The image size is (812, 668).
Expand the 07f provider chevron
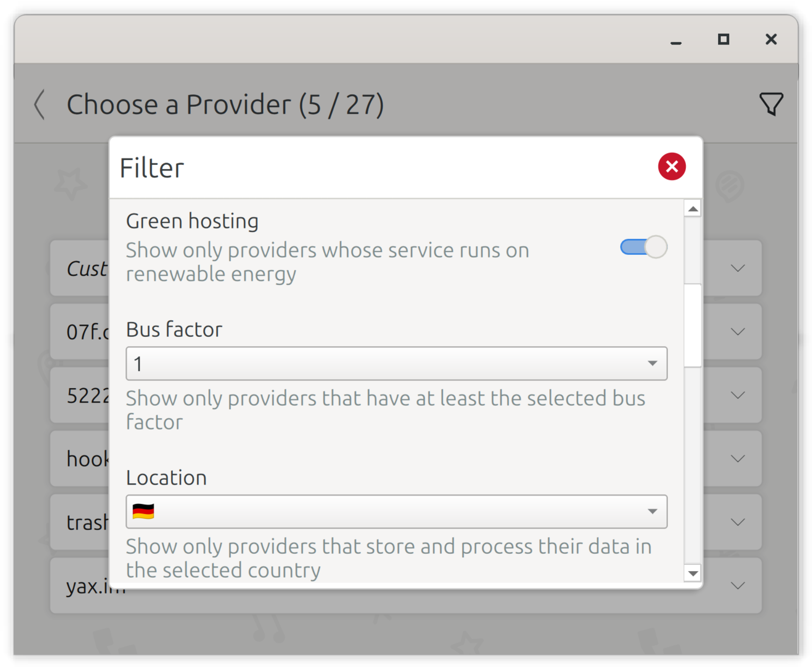[738, 332]
